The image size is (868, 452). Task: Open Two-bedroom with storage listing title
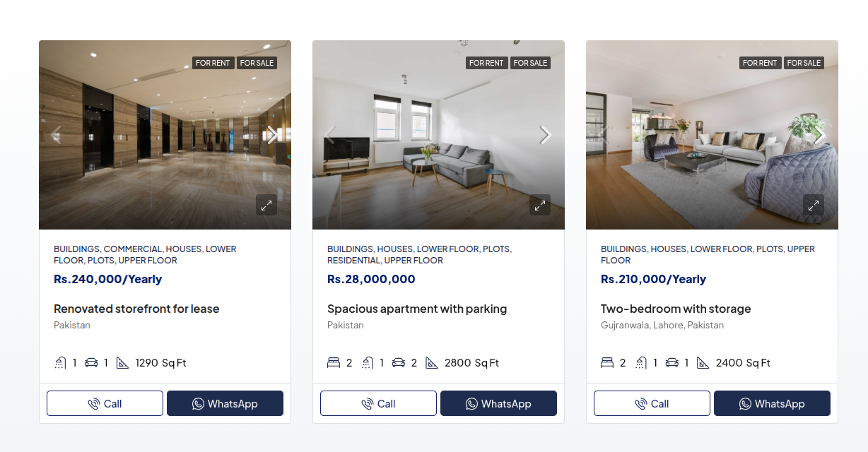click(x=676, y=309)
